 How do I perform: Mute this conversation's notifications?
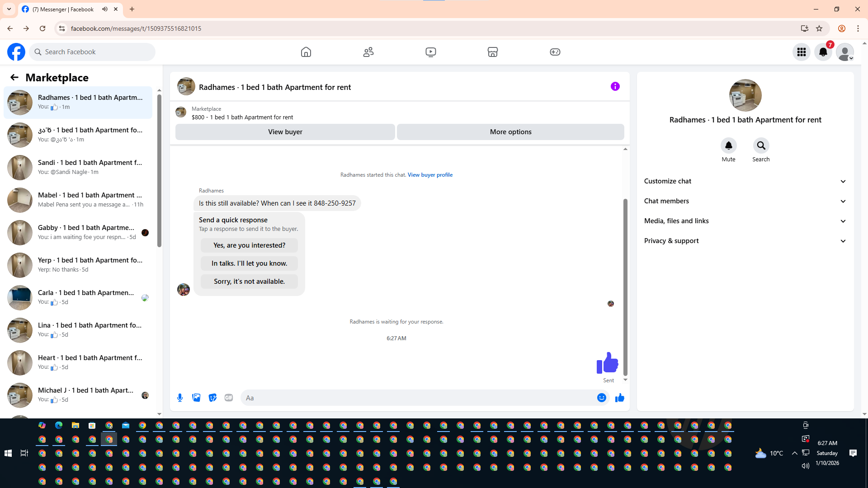[728, 146]
